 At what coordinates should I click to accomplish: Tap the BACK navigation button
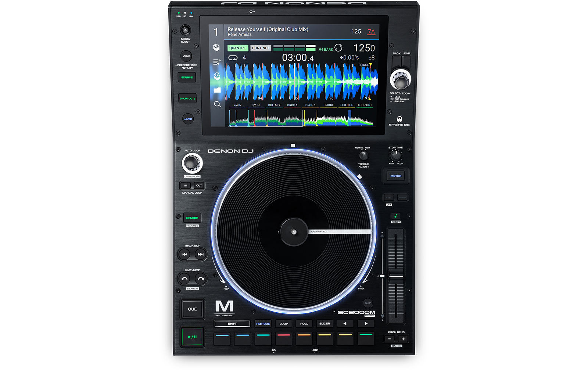tap(396, 62)
